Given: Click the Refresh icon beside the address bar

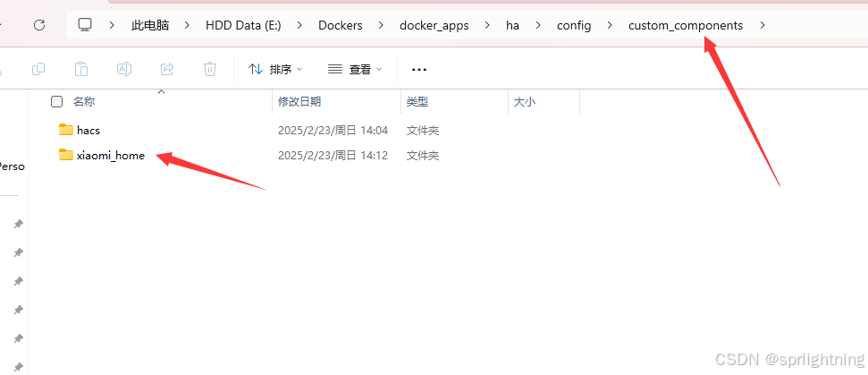Looking at the screenshot, I should click(38, 25).
